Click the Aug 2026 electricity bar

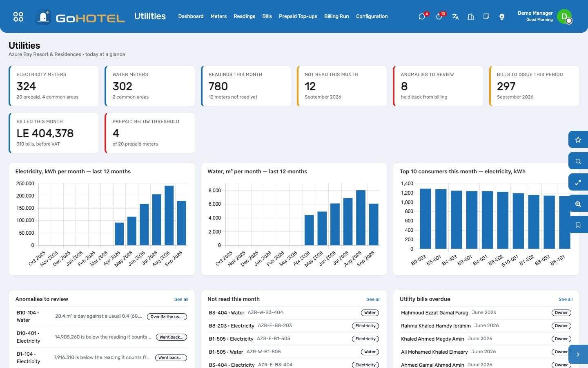pyautogui.click(x=169, y=215)
